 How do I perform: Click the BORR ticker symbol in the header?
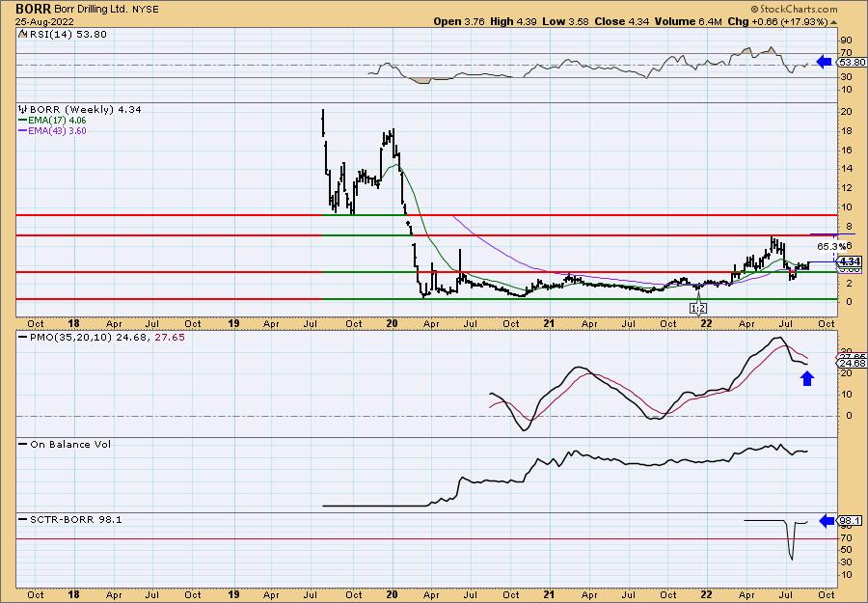[34, 10]
